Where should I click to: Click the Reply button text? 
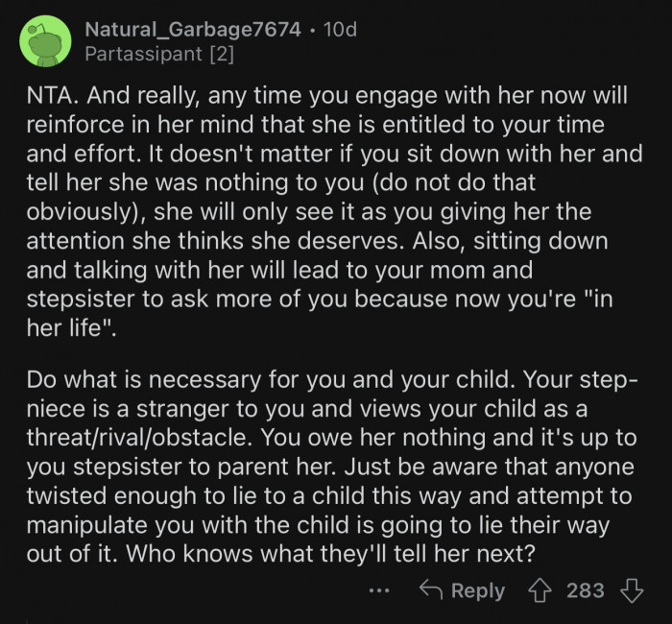478,591
